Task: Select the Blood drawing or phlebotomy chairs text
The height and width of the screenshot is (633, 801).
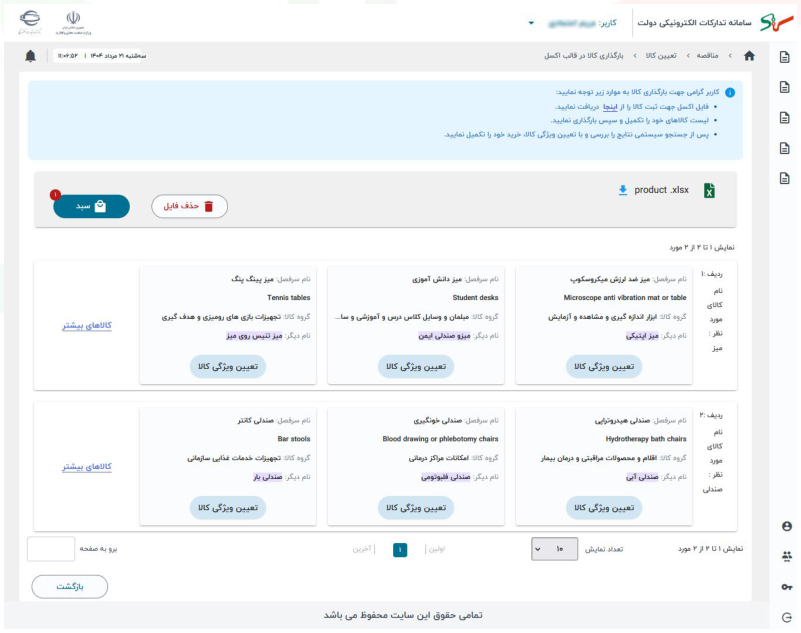Action: [x=440, y=439]
